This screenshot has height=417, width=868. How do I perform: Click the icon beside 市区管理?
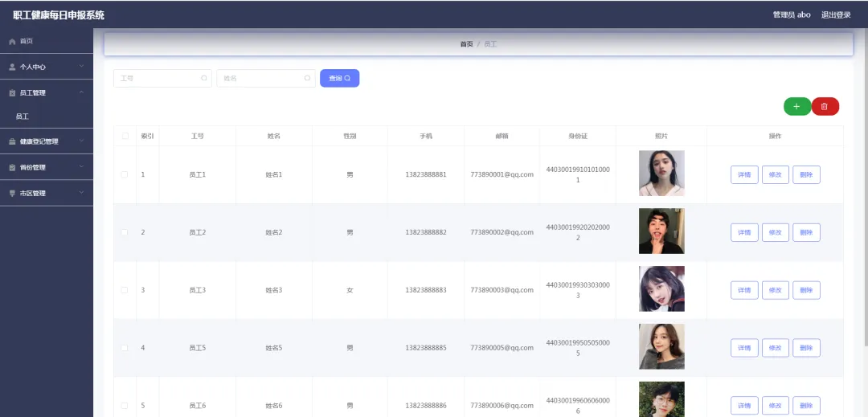point(12,194)
